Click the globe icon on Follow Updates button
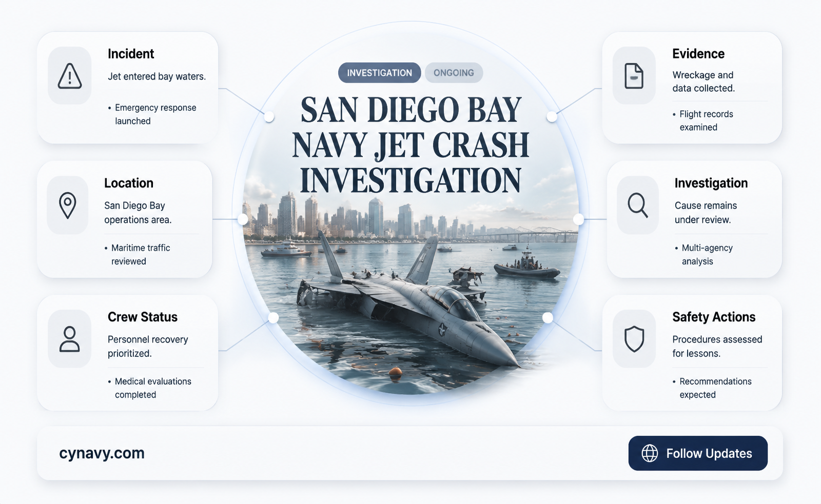Viewport: 821px width, 504px height. [650, 453]
